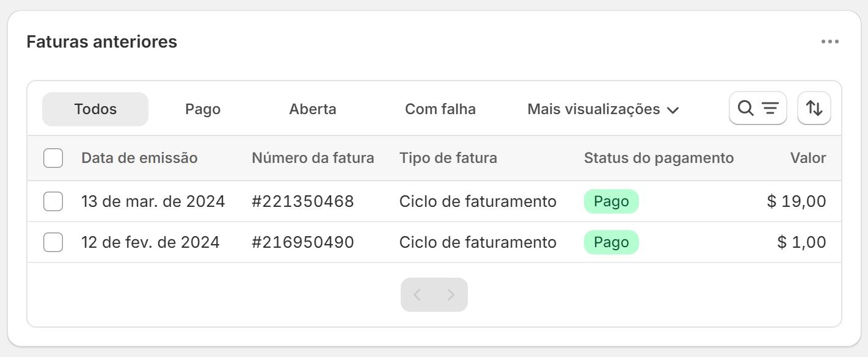Show the Com falha invoices tab
Viewport: 868px width, 357px height.
pos(440,109)
